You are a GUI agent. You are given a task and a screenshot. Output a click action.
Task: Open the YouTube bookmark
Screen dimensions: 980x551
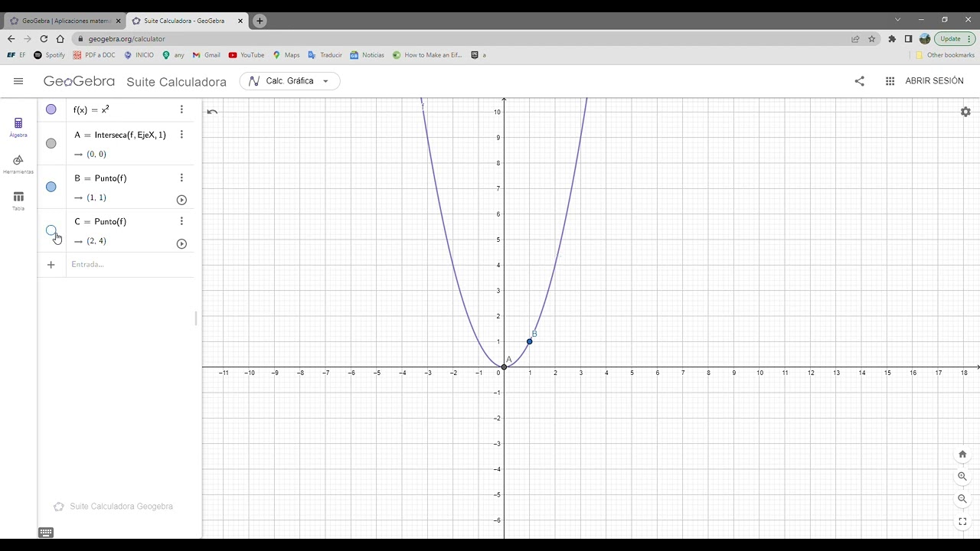point(247,55)
